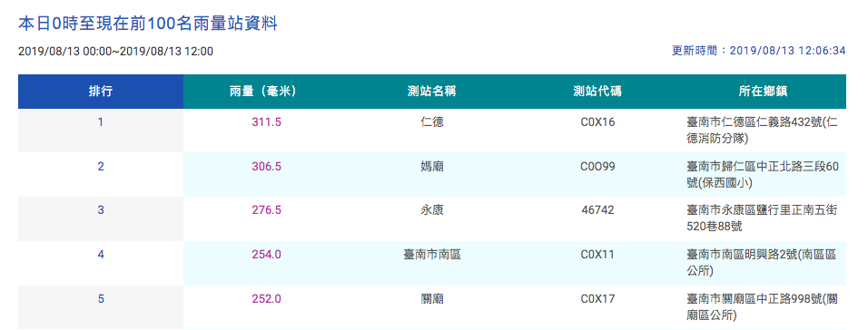This screenshot has width=868, height=330.
Task: Click rank number 1 cell
Action: pyautogui.click(x=100, y=131)
